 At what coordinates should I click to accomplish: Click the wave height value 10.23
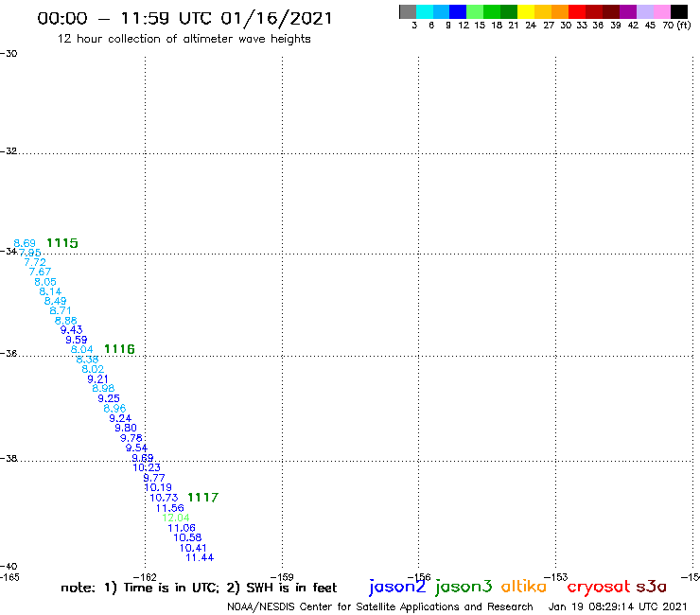pos(147,467)
